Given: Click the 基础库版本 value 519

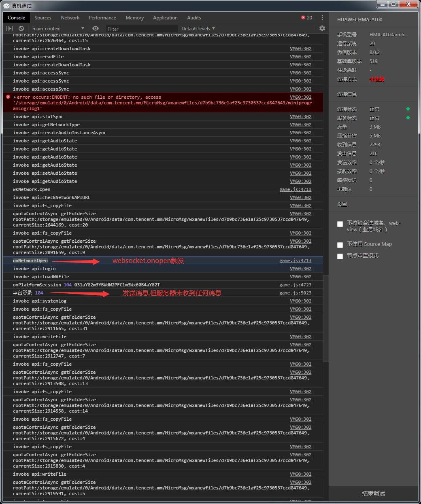Looking at the screenshot, I should coord(374,61).
